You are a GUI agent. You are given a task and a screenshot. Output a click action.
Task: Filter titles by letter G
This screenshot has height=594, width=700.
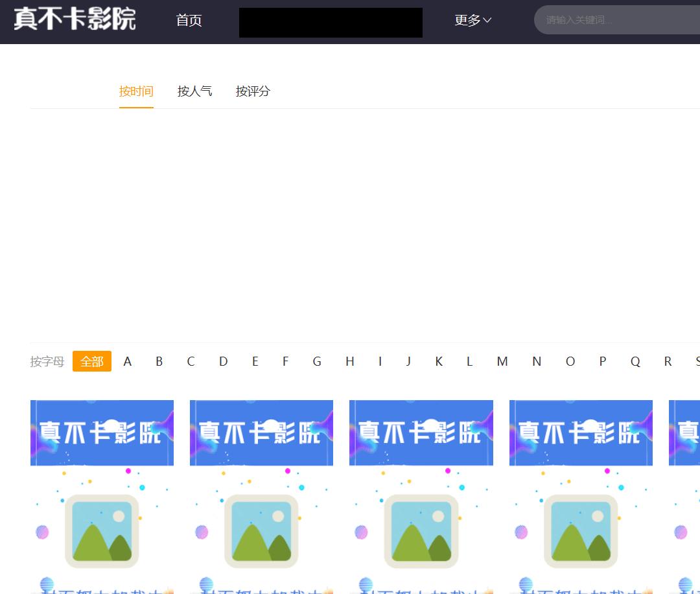click(317, 361)
